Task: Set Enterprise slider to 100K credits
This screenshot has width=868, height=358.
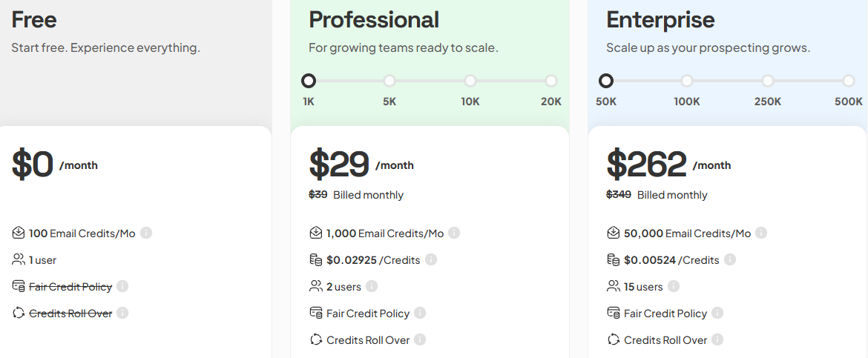Action: point(687,81)
